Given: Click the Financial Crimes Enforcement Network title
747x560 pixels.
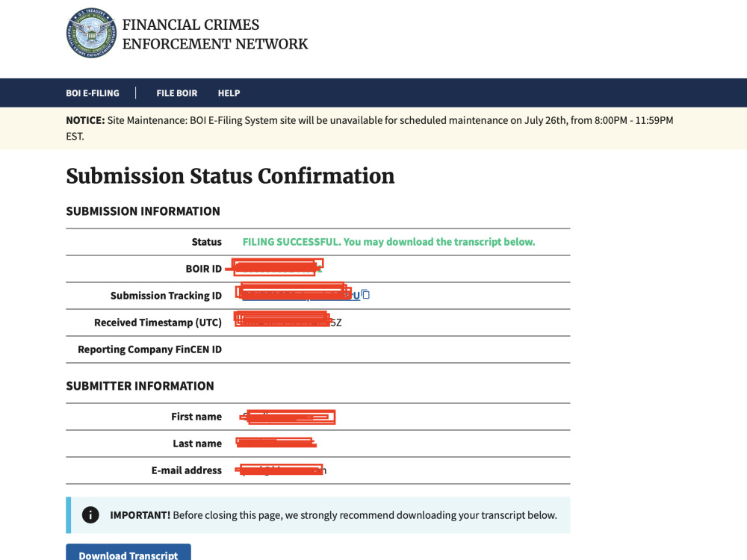Looking at the screenshot, I should [215, 34].
